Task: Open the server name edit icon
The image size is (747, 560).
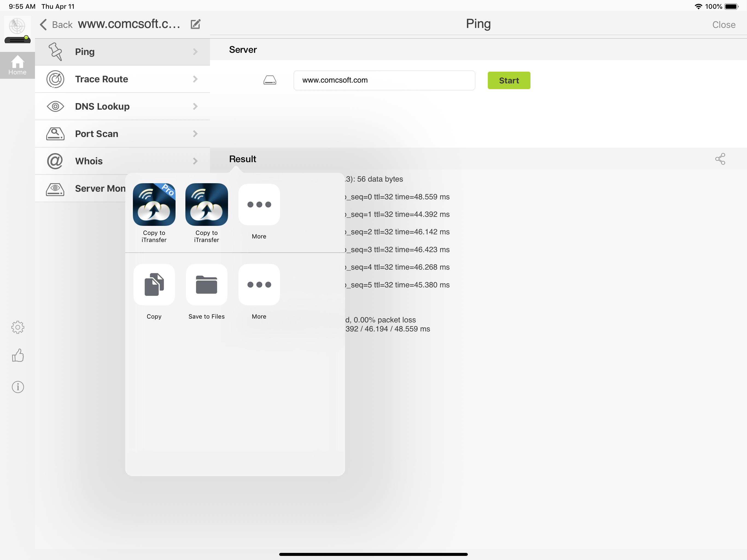Action: click(195, 24)
